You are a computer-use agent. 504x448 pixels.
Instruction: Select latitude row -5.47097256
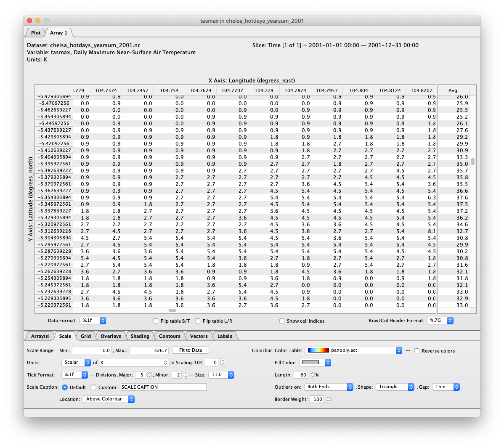(x=54, y=103)
